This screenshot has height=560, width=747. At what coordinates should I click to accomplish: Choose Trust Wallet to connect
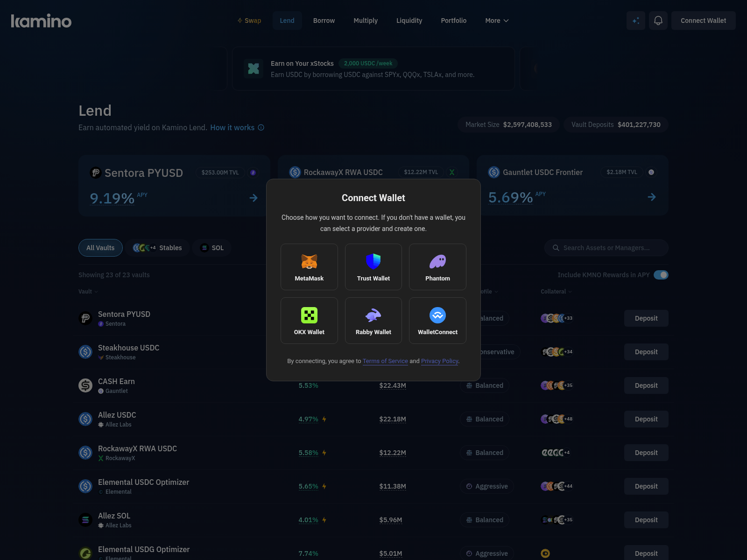(x=373, y=267)
